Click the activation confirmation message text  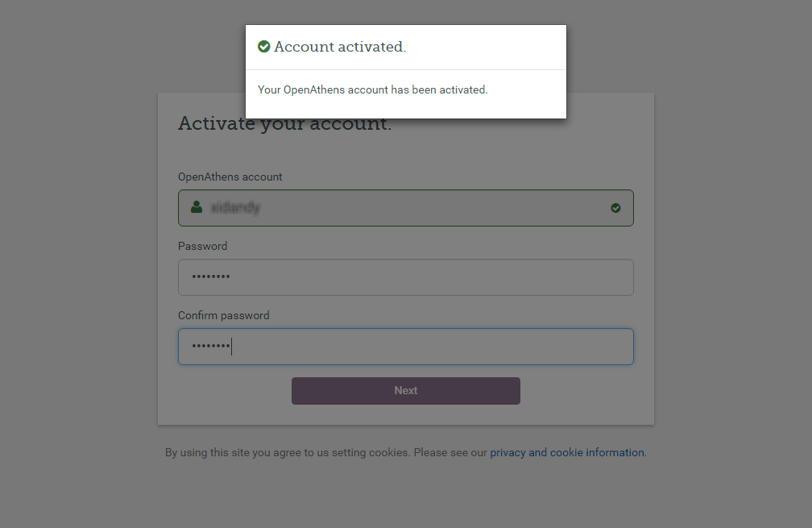pyautogui.click(x=372, y=89)
